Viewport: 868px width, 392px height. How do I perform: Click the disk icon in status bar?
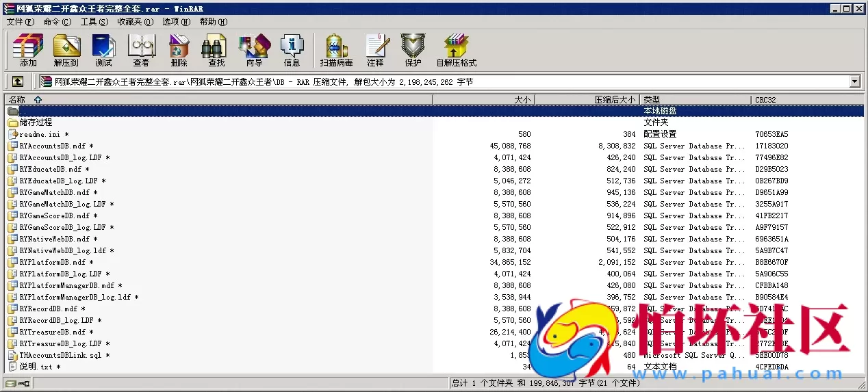[x=10, y=383]
